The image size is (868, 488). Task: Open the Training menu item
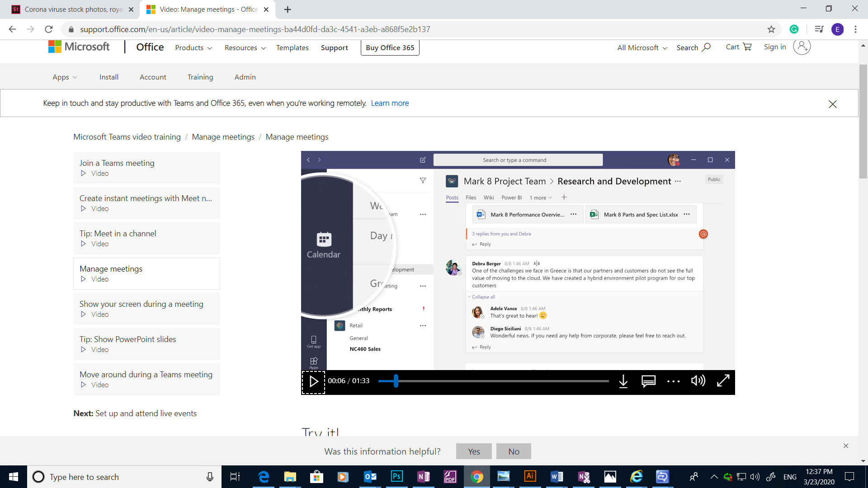pyautogui.click(x=200, y=77)
